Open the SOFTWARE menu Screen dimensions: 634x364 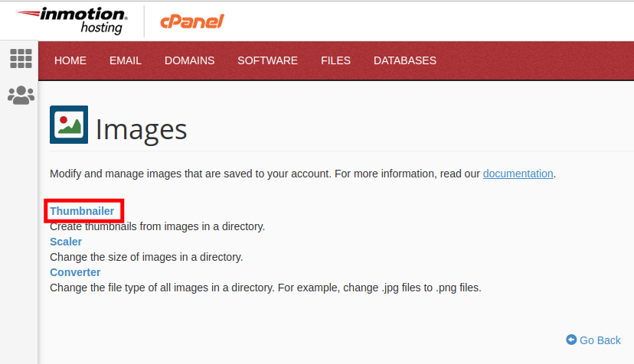[267, 60]
